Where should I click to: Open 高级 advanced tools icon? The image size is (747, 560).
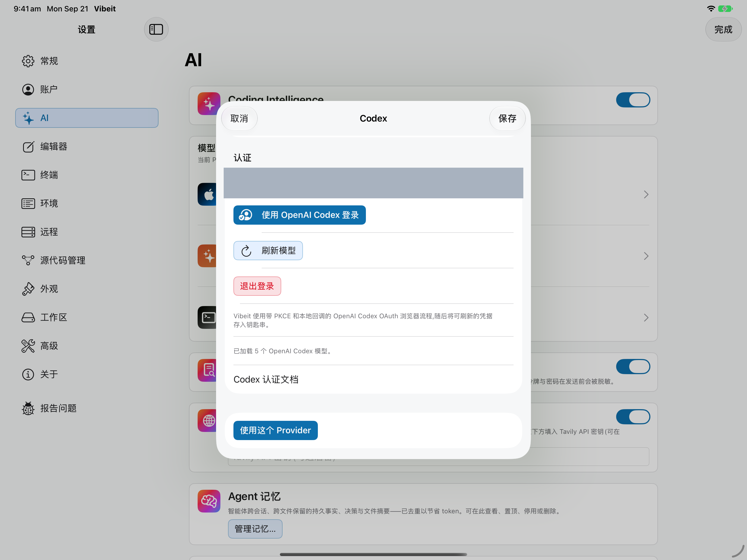point(28,346)
